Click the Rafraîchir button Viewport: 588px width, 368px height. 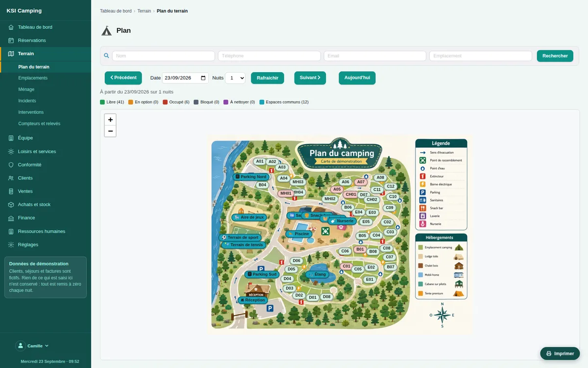point(268,78)
